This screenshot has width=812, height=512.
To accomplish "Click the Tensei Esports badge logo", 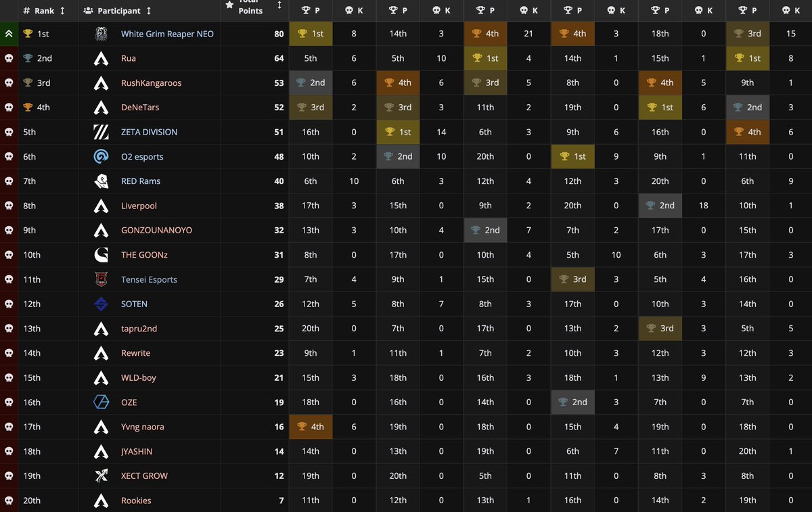I will pyautogui.click(x=101, y=279).
